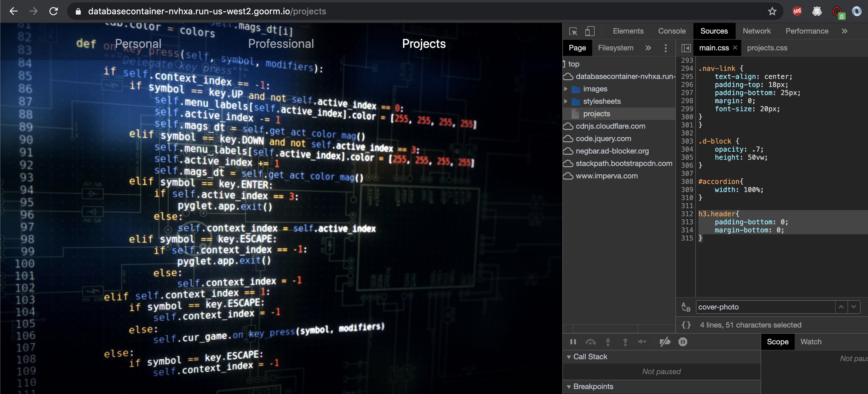868x394 pixels.
Task: Jump to previous search match
Action: click(x=841, y=307)
